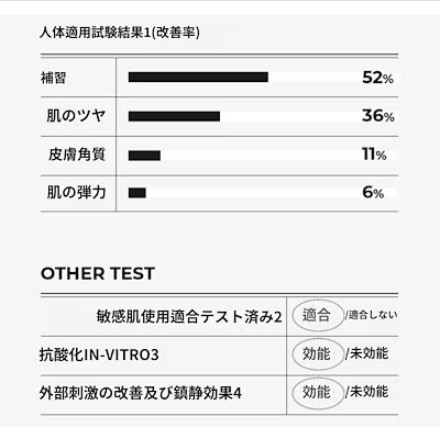The image size is (440, 441).
Task: Click the 敏感肌使用適合テスト済み2 label
Action: tap(189, 317)
